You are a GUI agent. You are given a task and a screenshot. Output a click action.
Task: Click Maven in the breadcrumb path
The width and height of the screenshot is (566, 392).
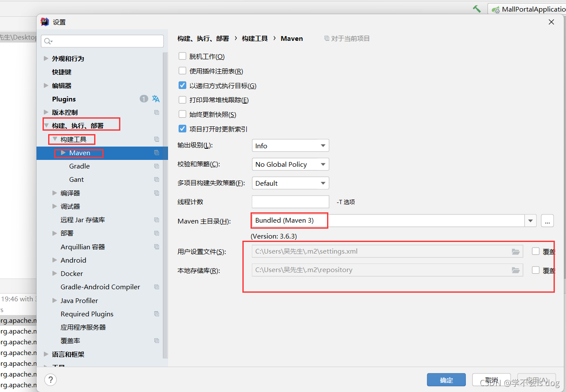tap(291, 38)
